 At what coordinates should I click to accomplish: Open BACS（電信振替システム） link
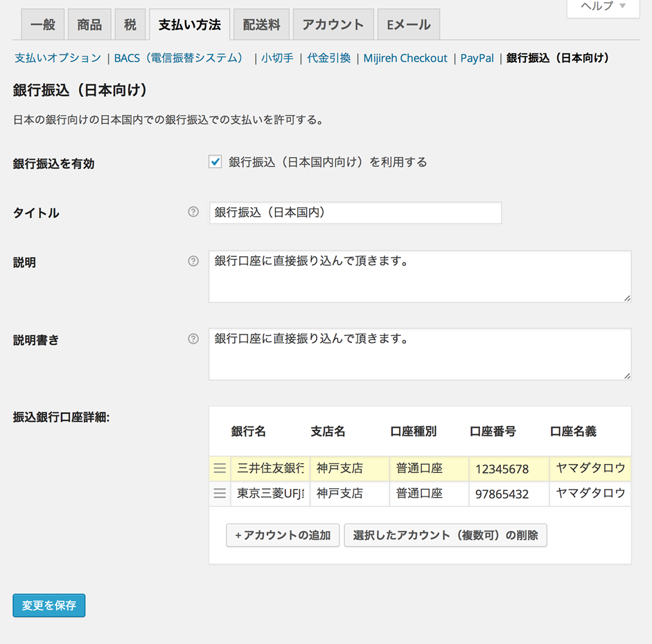(x=179, y=57)
